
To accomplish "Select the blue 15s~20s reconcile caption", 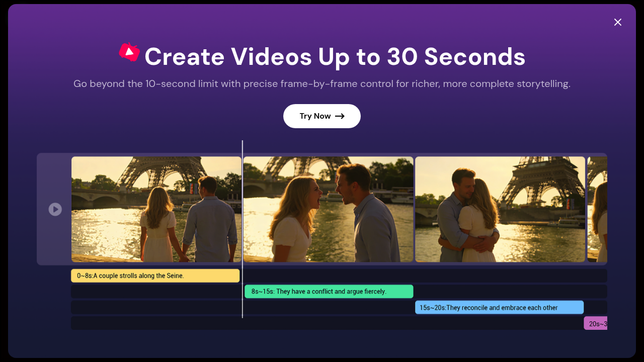I will tap(499, 307).
